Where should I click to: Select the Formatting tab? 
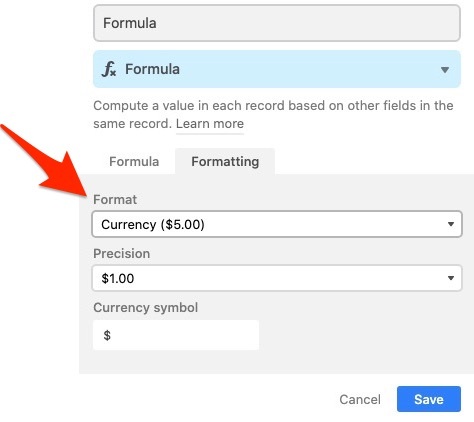click(225, 162)
